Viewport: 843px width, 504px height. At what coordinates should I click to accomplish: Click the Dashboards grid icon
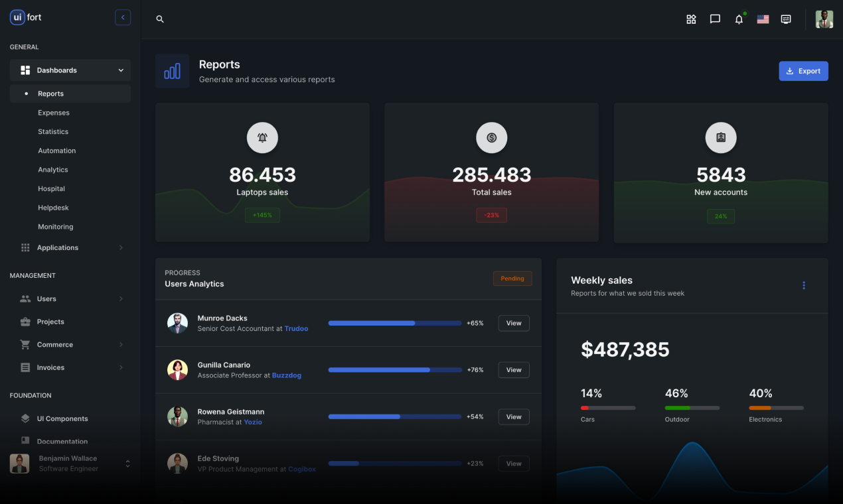coord(25,70)
